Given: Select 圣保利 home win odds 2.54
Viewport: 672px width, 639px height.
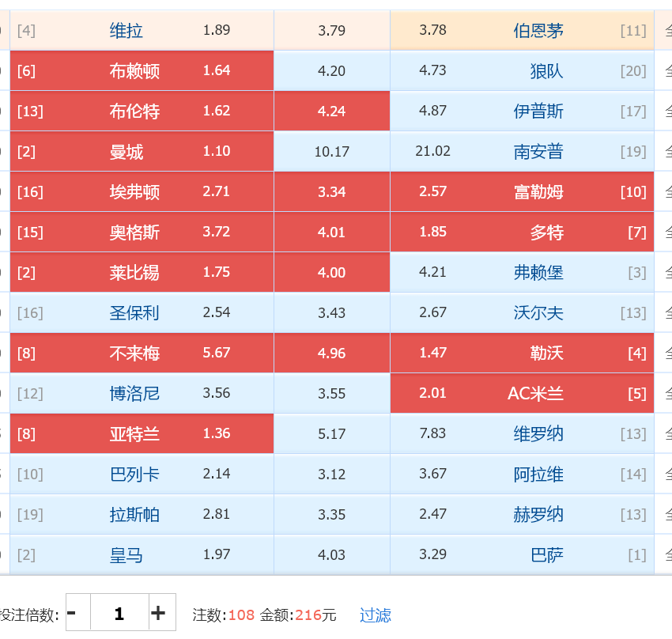Looking at the screenshot, I should (142, 312).
